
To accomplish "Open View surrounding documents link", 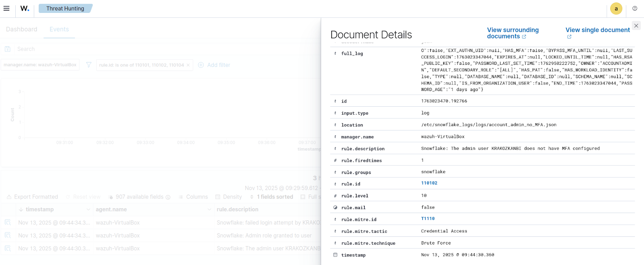I will [512, 33].
